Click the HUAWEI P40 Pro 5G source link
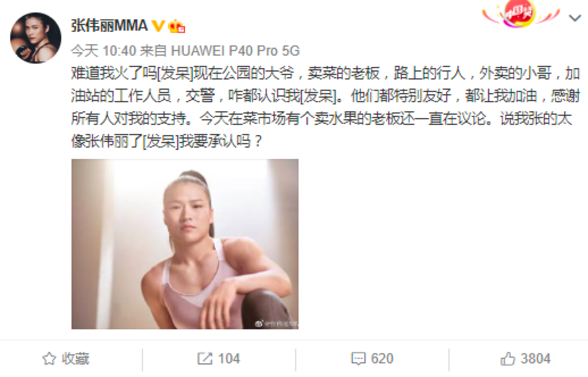Screen dimensions: 588x377 click(235, 51)
